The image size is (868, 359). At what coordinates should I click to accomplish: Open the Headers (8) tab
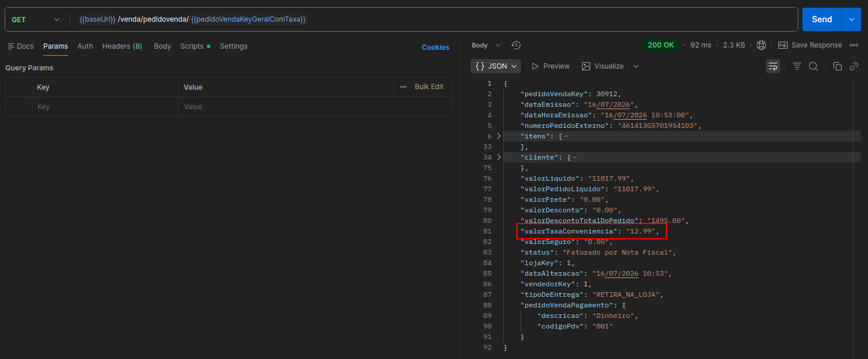point(122,46)
